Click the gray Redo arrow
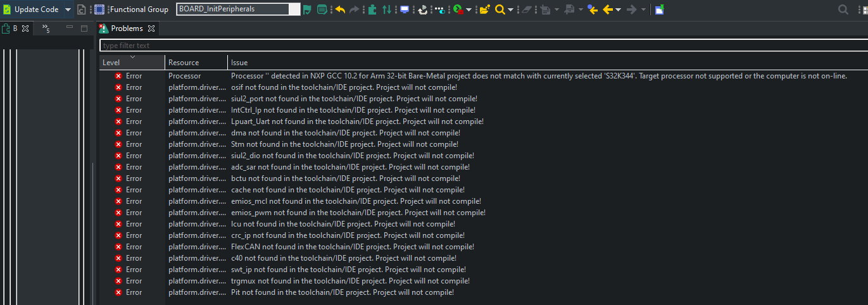 (355, 9)
